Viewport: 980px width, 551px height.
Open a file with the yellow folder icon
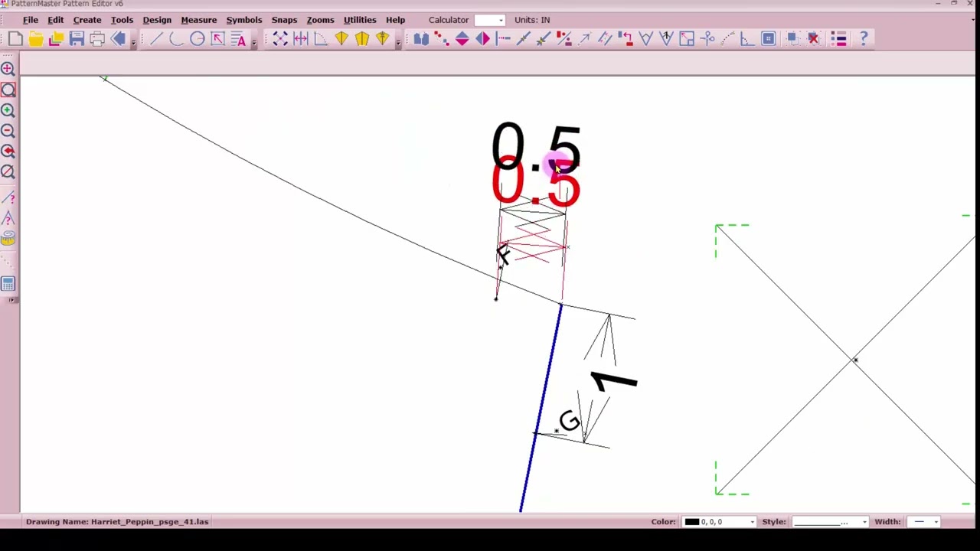click(x=36, y=38)
